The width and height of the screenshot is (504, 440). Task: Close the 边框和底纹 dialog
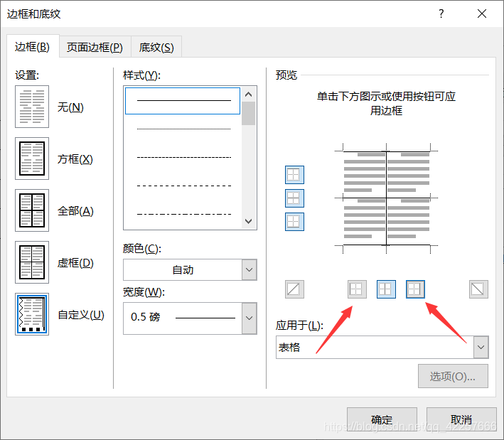point(482,14)
